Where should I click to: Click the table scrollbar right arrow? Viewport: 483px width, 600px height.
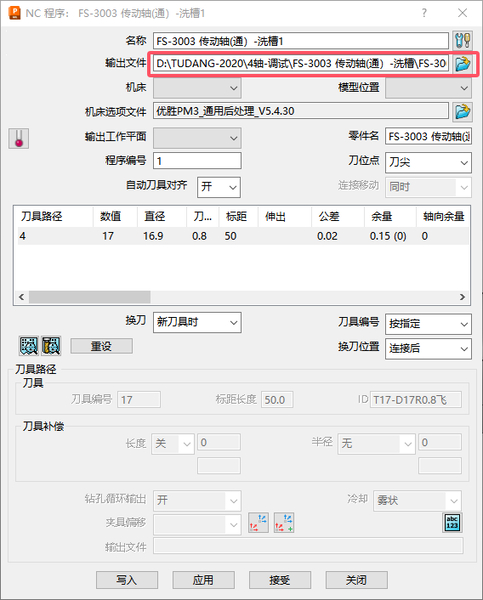(462, 297)
